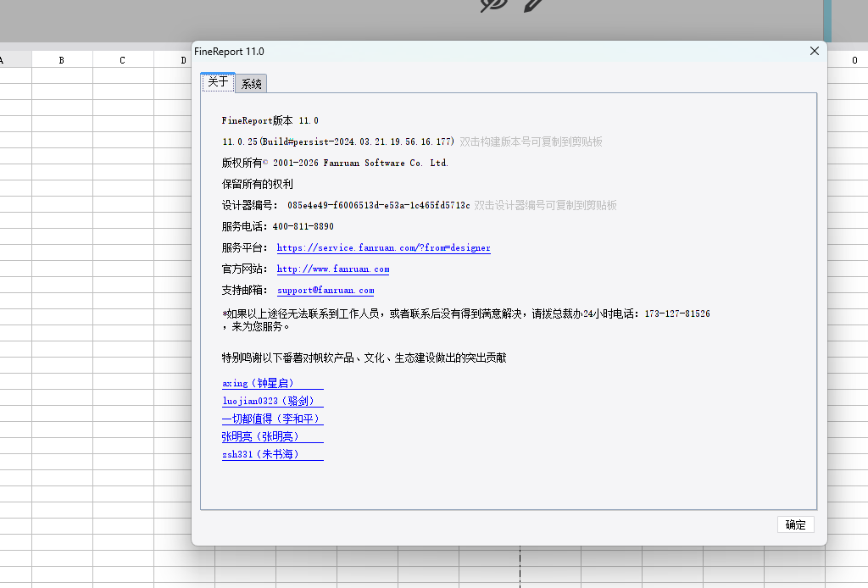This screenshot has height=588, width=868.
Task: Open contributor link axing（钟星启）
Action: 272,383
